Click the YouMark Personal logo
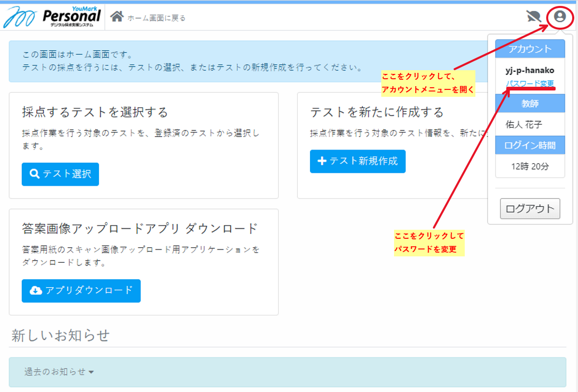Viewport: 578px width, 392px height. pos(52,16)
